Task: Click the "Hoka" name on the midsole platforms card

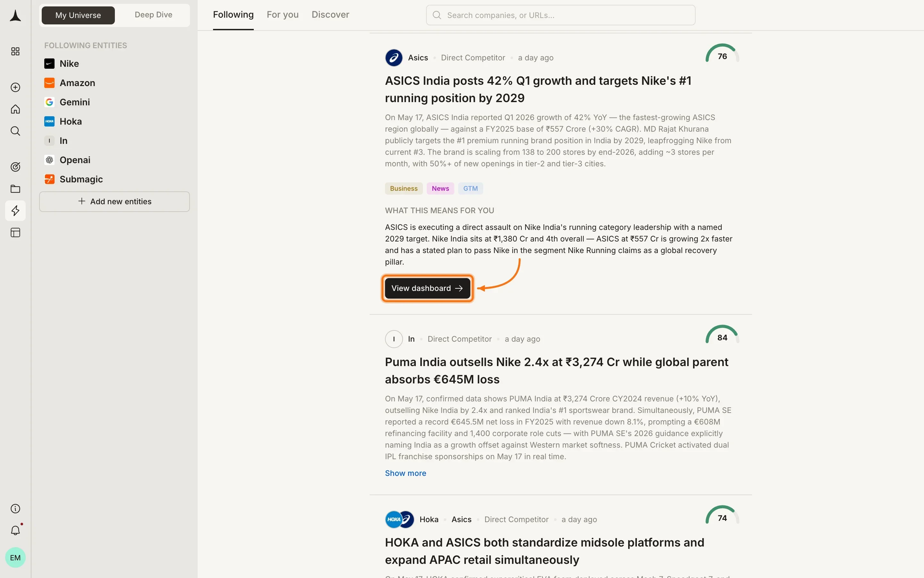Action: tap(429, 520)
